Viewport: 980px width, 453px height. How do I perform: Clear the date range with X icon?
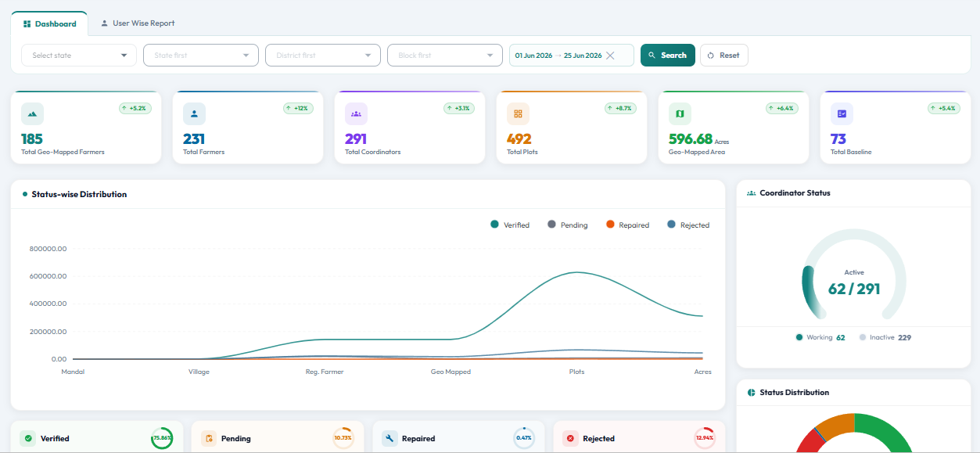pos(610,56)
